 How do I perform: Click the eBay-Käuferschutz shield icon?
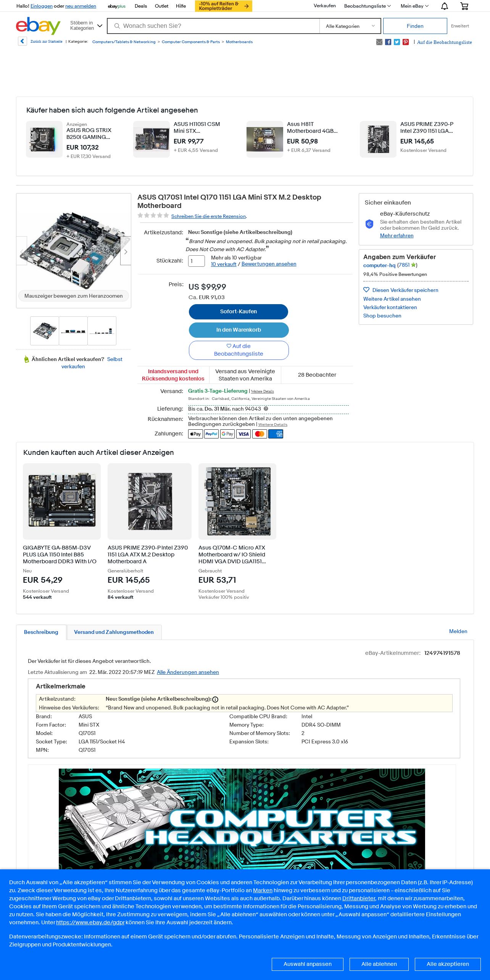[x=369, y=224]
